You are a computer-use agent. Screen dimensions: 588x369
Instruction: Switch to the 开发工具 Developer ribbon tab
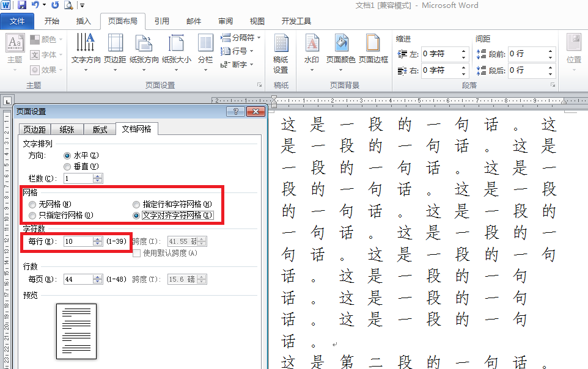tap(296, 21)
